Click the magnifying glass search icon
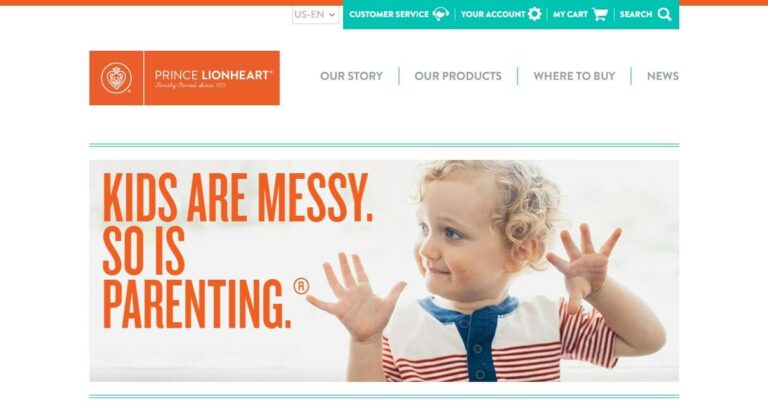Viewport: 768px width, 406px height. click(665, 14)
